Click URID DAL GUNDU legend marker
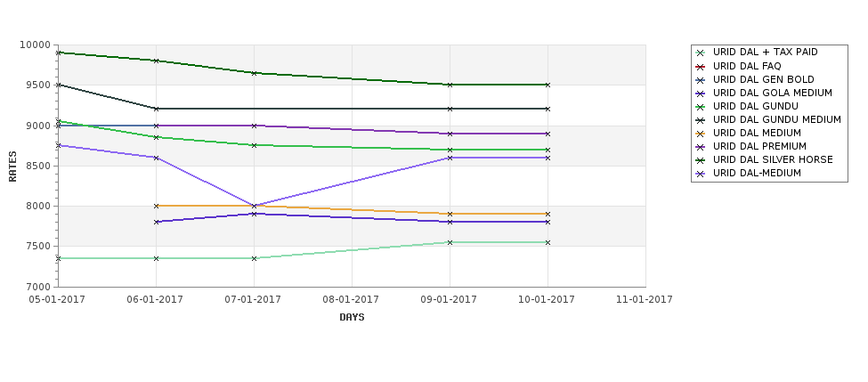 point(701,106)
